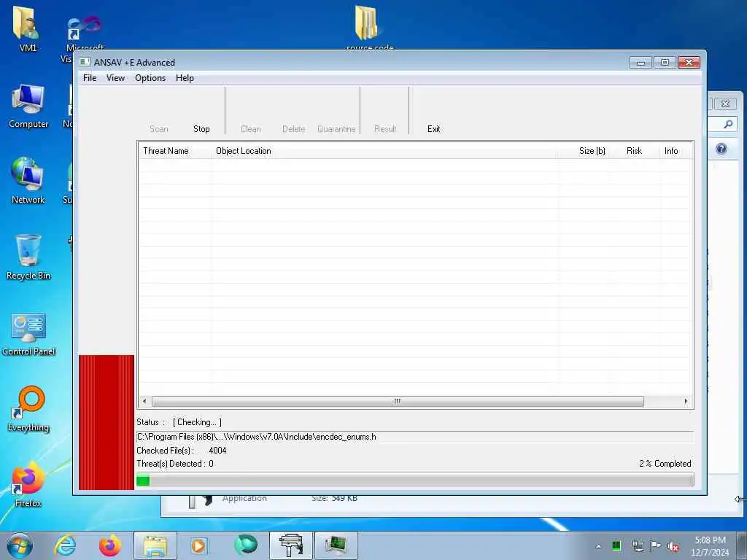747x560 pixels.
Task: Click the teal round app taskbar icon
Action: coord(245,545)
